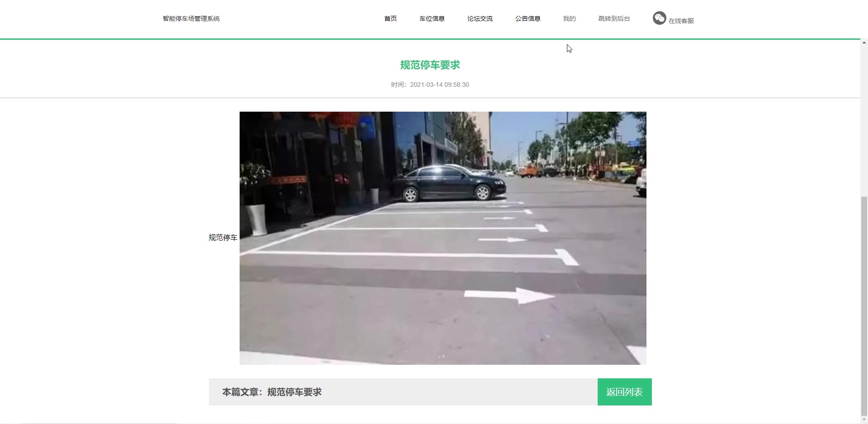The image size is (868, 424).
Task: Select 公告信息 announcements menu item
Action: [x=528, y=19]
